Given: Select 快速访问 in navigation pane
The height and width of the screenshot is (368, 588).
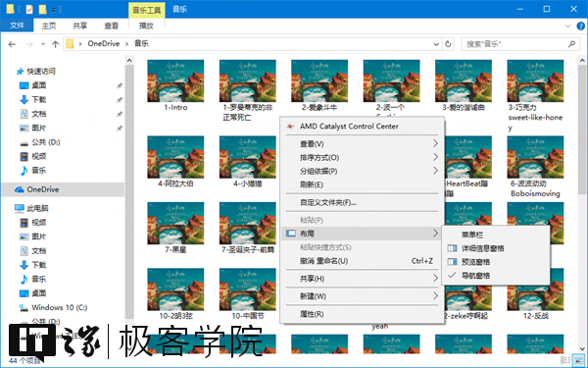Looking at the screenshot, I should pos(41,71).
